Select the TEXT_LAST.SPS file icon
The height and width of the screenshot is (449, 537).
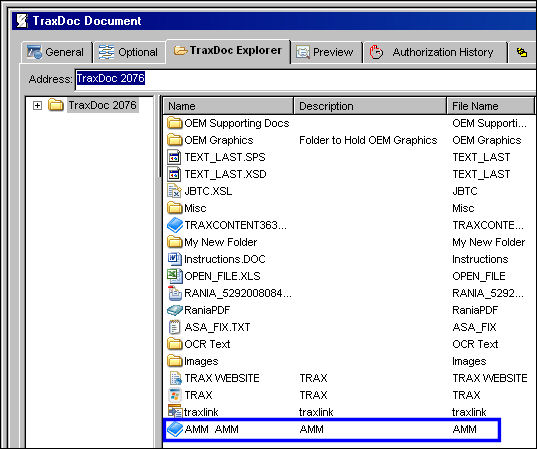(174, 157)
